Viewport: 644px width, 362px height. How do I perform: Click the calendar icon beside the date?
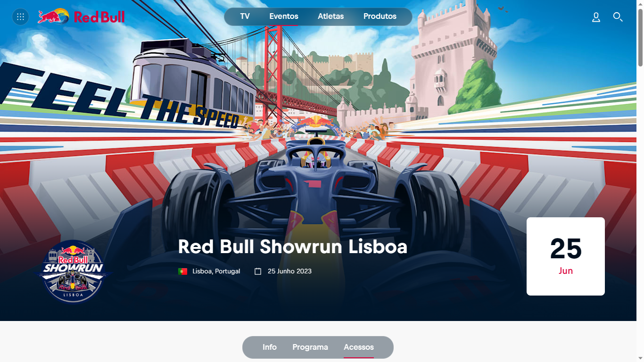pos(258,271)
